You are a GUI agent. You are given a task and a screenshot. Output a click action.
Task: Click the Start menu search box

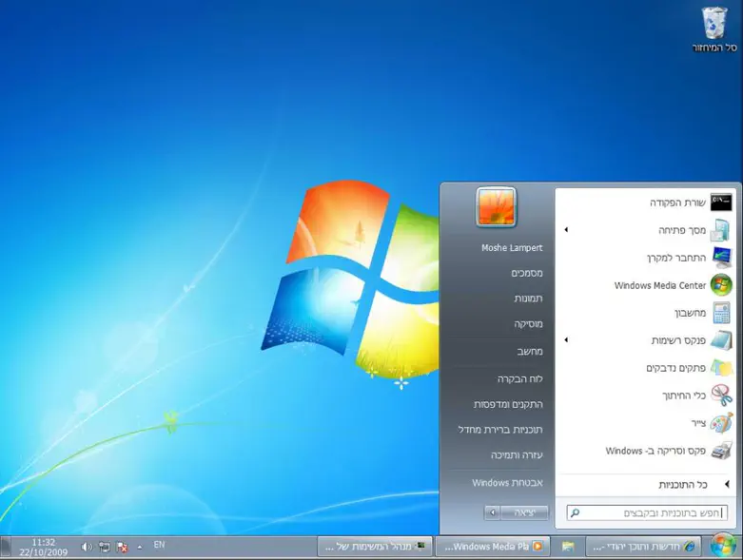[x=647, y=513]
